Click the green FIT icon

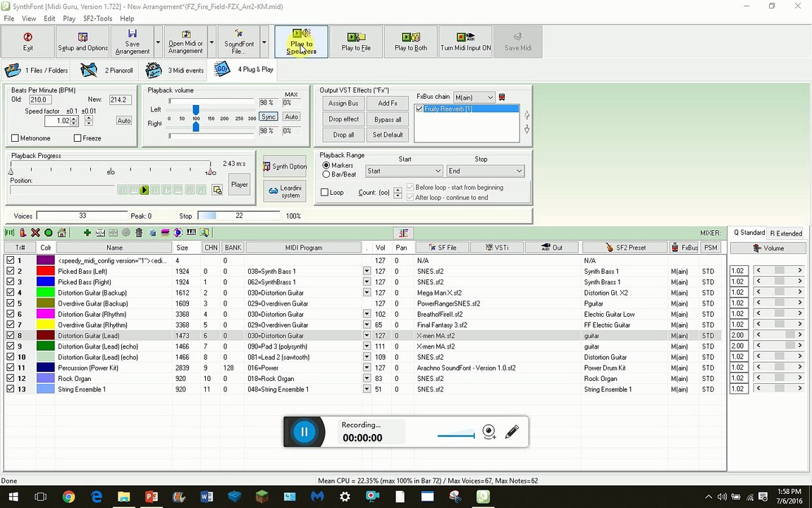coord(9,233)
